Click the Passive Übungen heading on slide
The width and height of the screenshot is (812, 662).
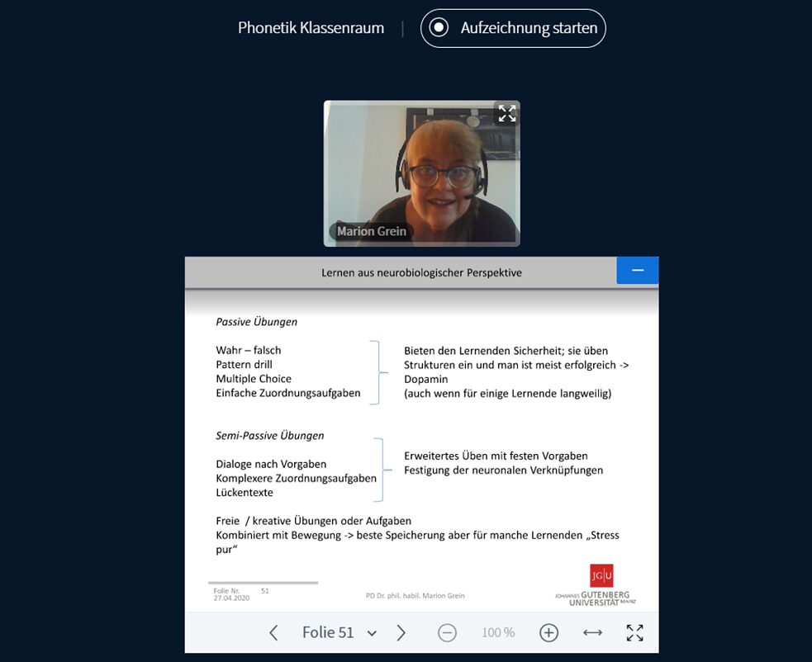point(256,322)
